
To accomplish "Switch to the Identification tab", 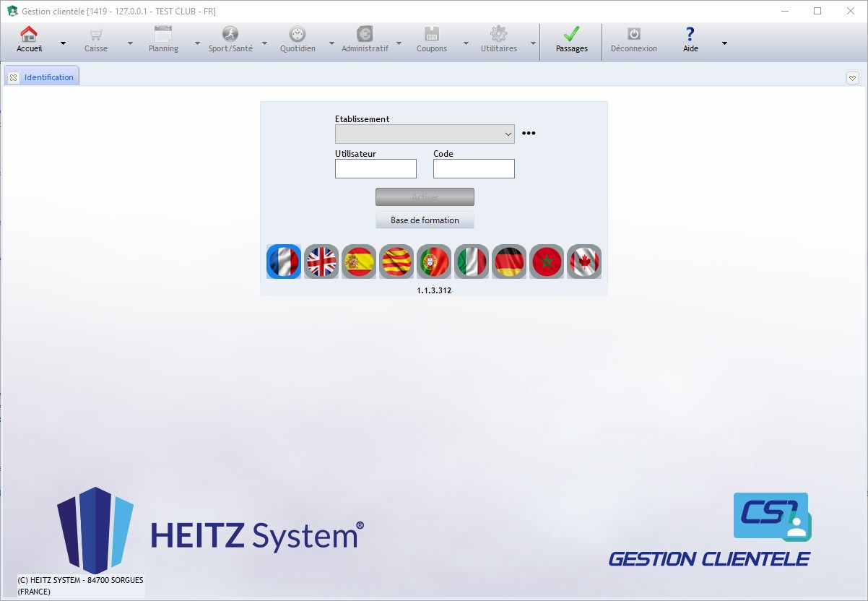I will point(48,77).
